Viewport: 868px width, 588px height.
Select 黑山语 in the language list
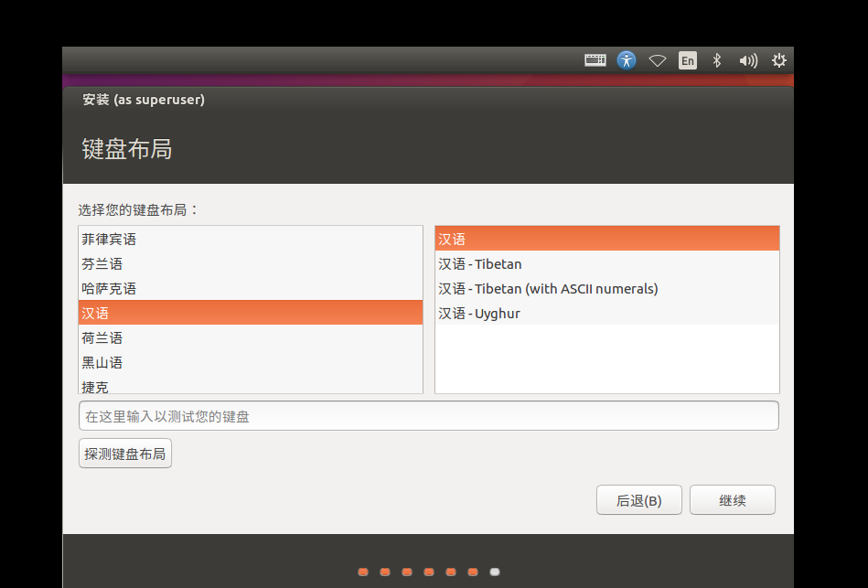[x=251, y=363]
